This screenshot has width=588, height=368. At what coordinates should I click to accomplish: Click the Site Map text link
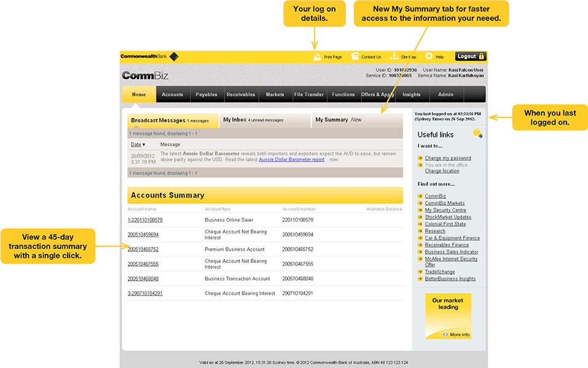(408, 57)
